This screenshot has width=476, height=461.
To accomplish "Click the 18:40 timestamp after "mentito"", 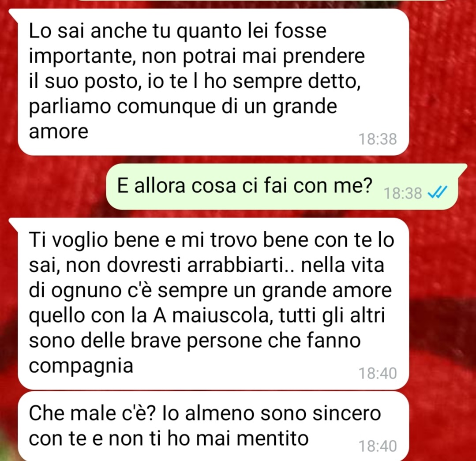I will tap(378, 446).
